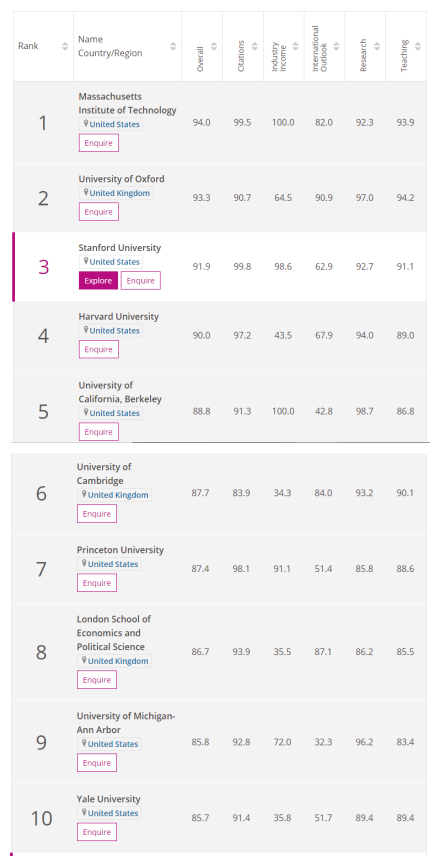This screenshot has height=866, width=440.
Task: Sort by International Outlook arrows
Action: click(336, 46)
